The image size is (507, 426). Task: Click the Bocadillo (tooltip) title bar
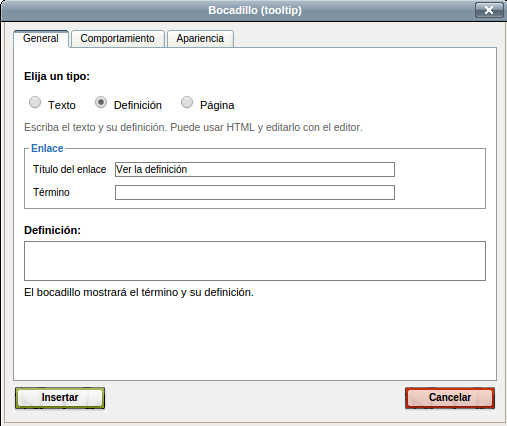pos(255,10)
